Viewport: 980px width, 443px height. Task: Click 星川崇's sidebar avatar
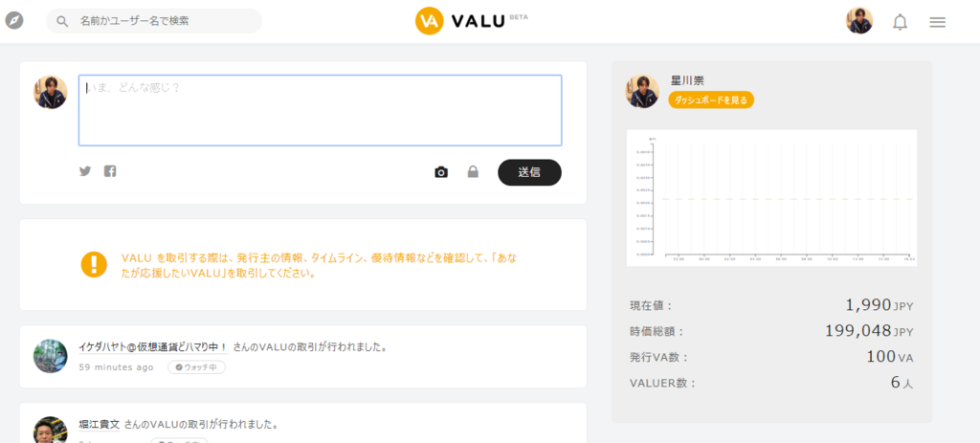tap(642, 91)
